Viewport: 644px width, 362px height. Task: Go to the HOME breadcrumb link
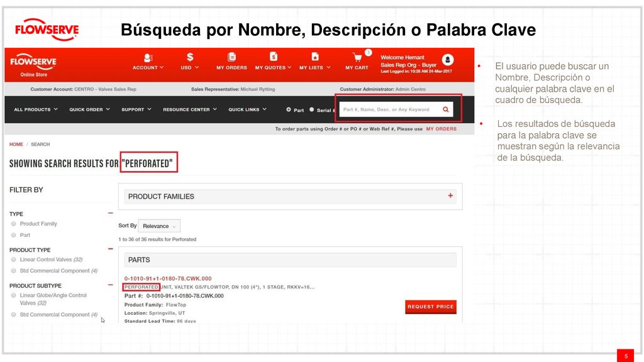tap(16, 145)
